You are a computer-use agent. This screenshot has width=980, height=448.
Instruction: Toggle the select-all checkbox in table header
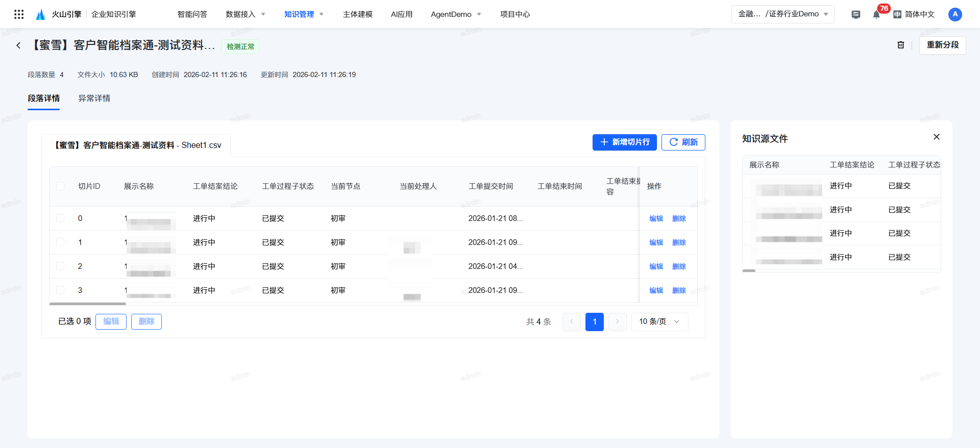(x=60, y=186)
